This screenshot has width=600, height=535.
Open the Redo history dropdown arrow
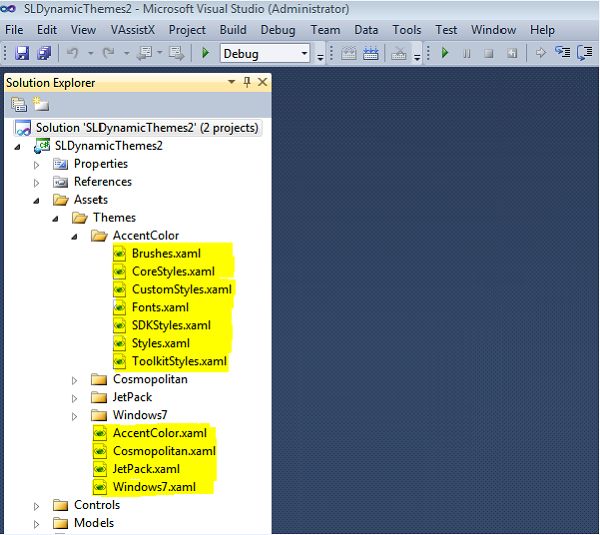[127, 53]
